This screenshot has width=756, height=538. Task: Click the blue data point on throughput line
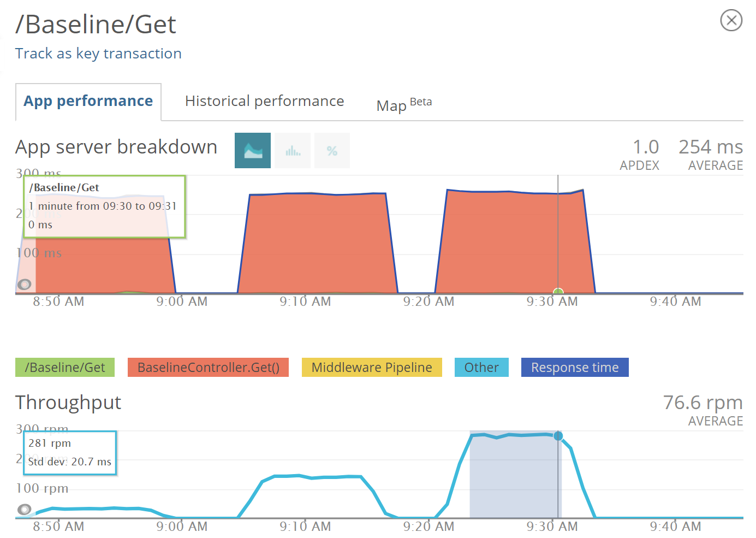[x=558, y=436]
